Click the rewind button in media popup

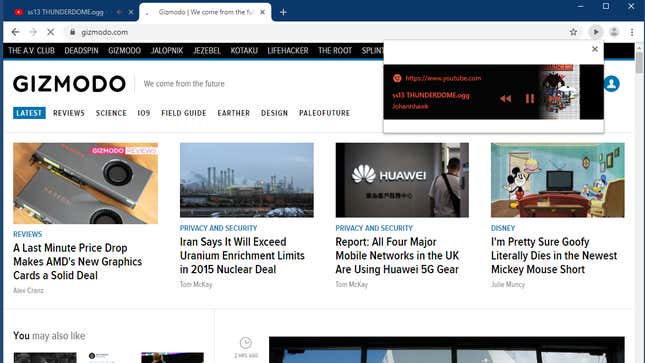506,98
